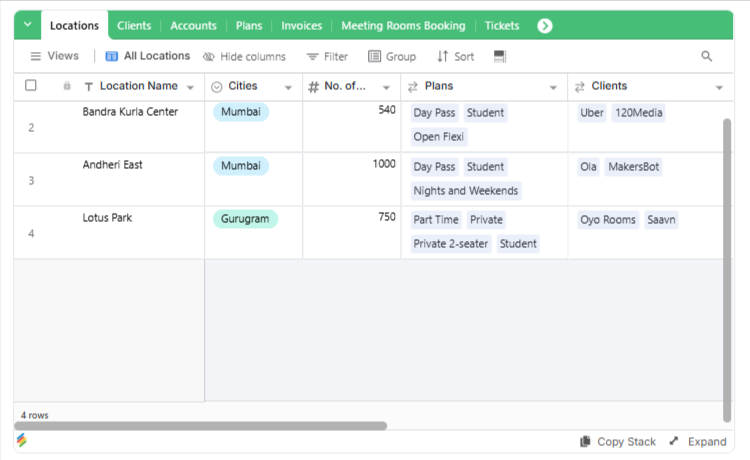Image resolution: width=750 pixels, height=460 pixels.
Task: Open the Clients column dropdown
Action: [x=719, y=88]
